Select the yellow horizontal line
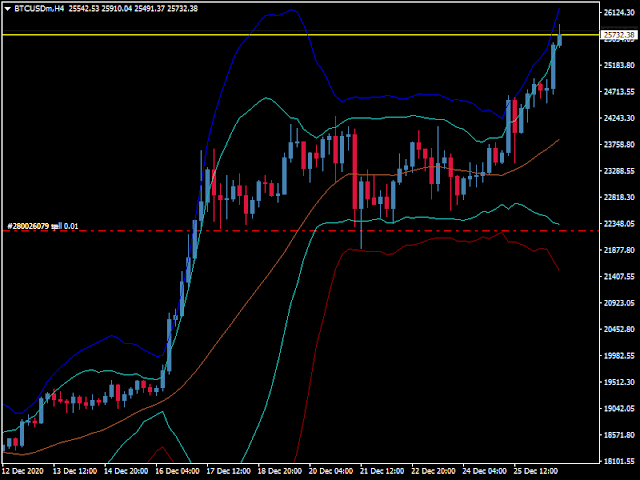Screen dimensions: 640x480 coord(301,35)
